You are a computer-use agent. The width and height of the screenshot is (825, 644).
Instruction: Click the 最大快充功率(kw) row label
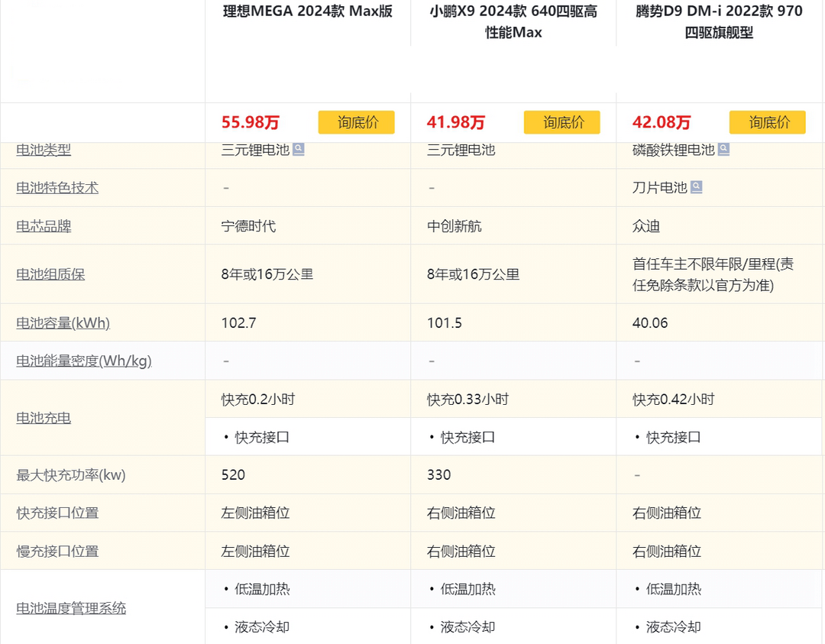(x=71, y=474)
